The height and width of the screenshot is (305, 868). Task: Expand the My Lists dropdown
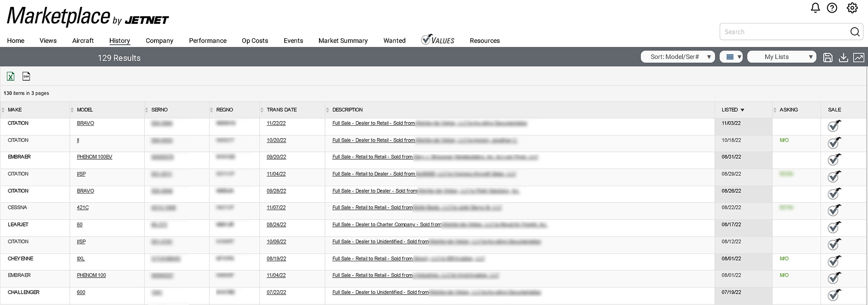pos(782,57)
